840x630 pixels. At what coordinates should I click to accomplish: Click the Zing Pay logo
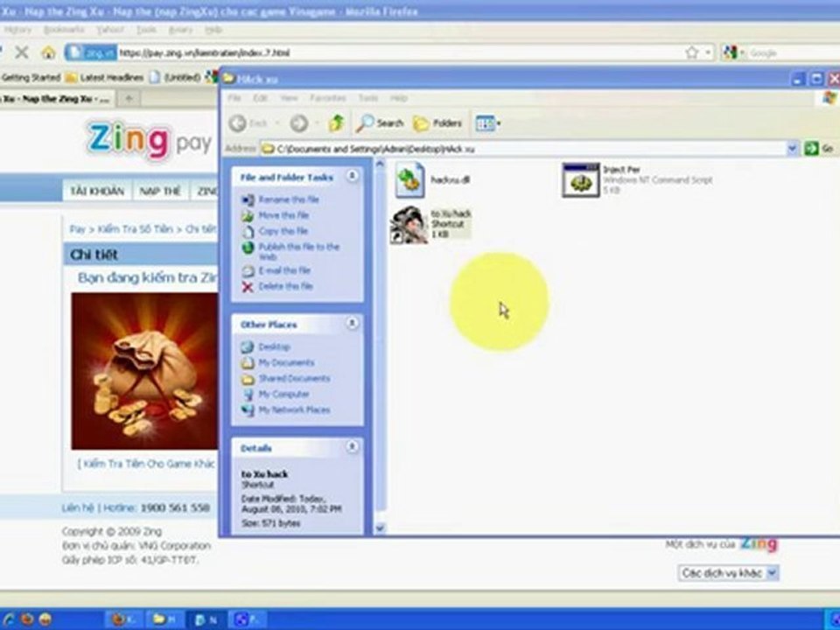[150, 140]
